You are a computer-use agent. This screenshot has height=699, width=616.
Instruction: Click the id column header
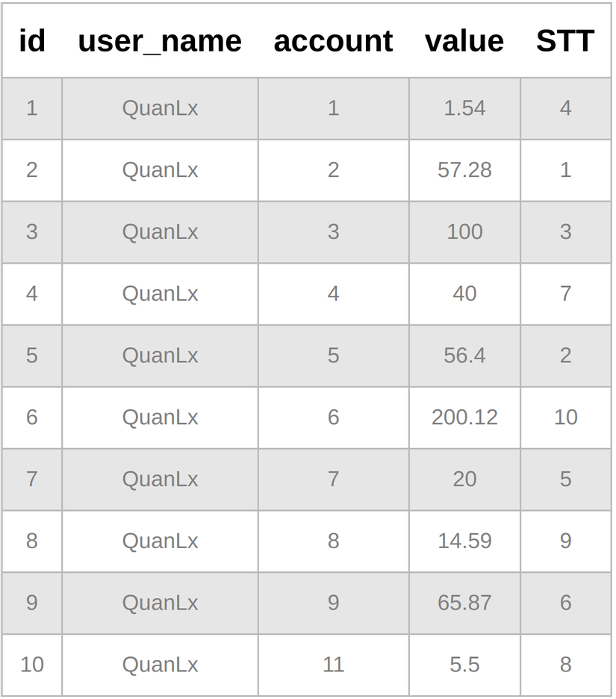pyautogui.click(x=32, y=41)
